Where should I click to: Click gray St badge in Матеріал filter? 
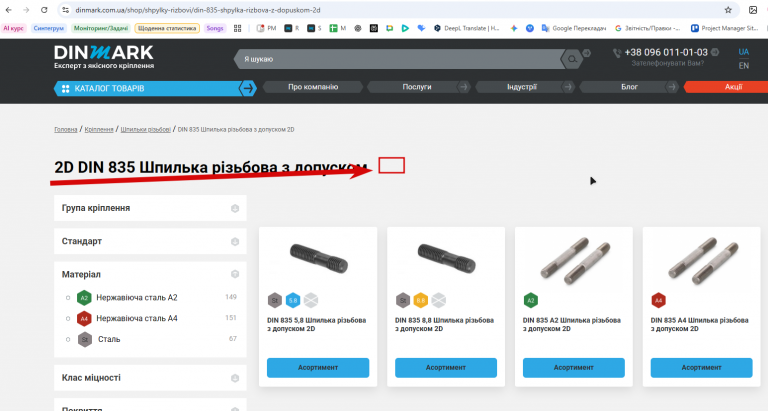(x=85, y=339)
